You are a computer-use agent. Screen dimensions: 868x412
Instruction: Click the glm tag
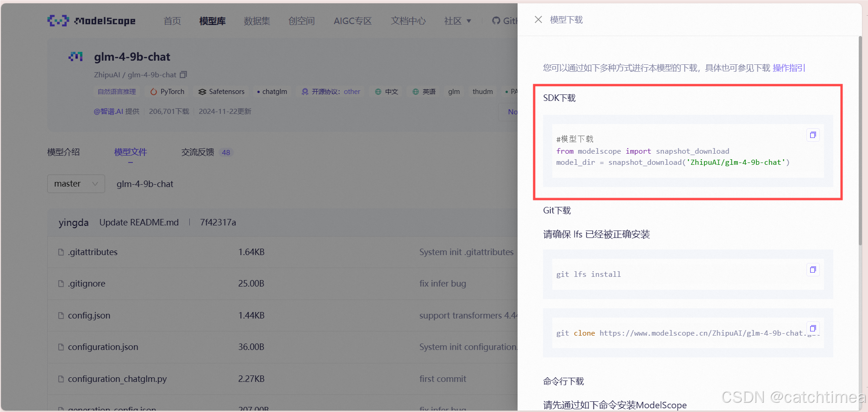coord(454,92)
